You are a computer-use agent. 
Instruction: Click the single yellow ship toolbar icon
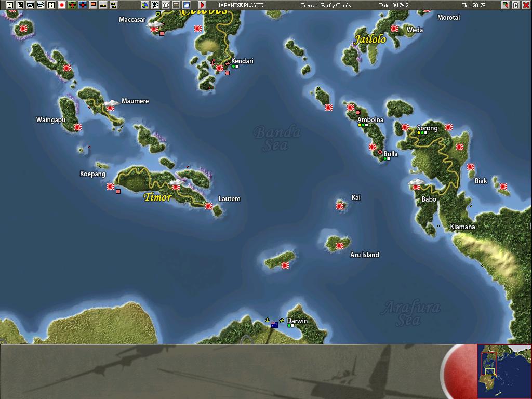(103, 5)
